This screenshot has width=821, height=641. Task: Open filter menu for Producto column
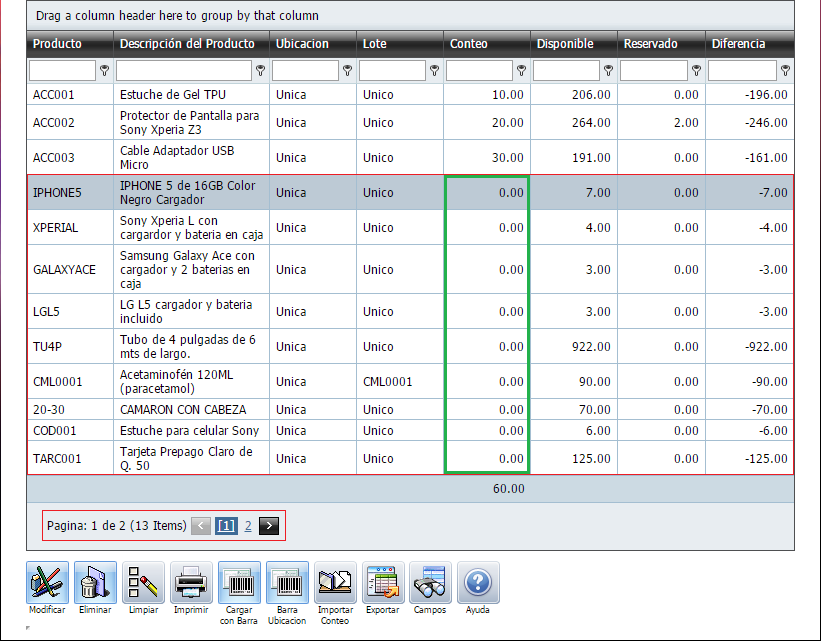pos(104,71)
